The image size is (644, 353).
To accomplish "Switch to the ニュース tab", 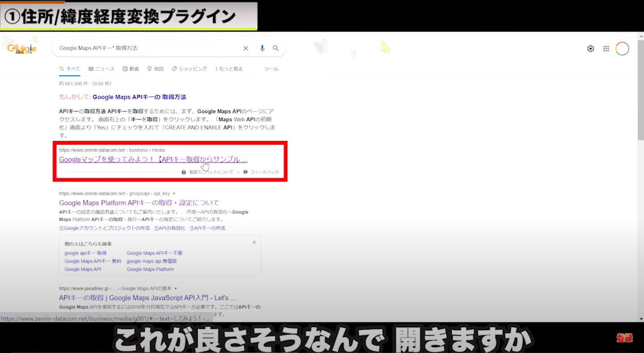I will point(102,69).
